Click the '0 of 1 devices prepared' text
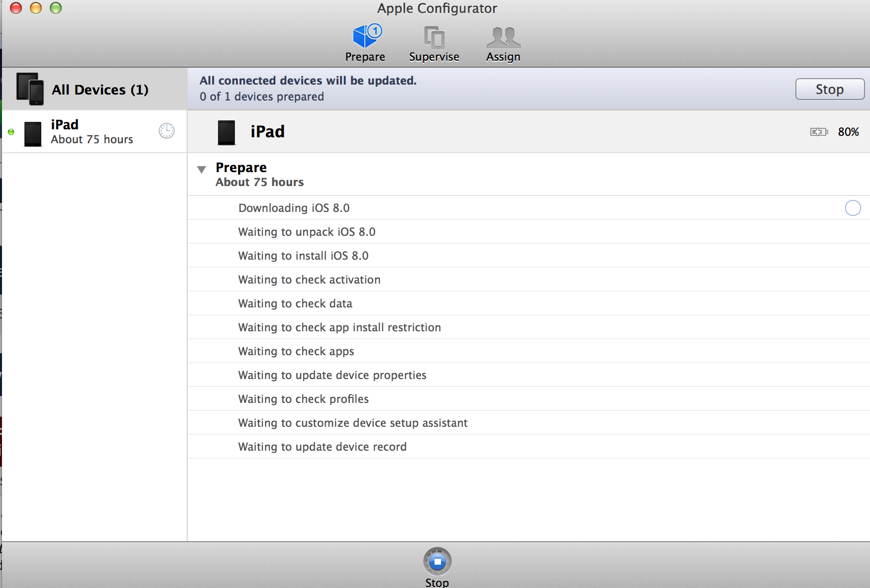The image size is (870, 588). (262, 97)
